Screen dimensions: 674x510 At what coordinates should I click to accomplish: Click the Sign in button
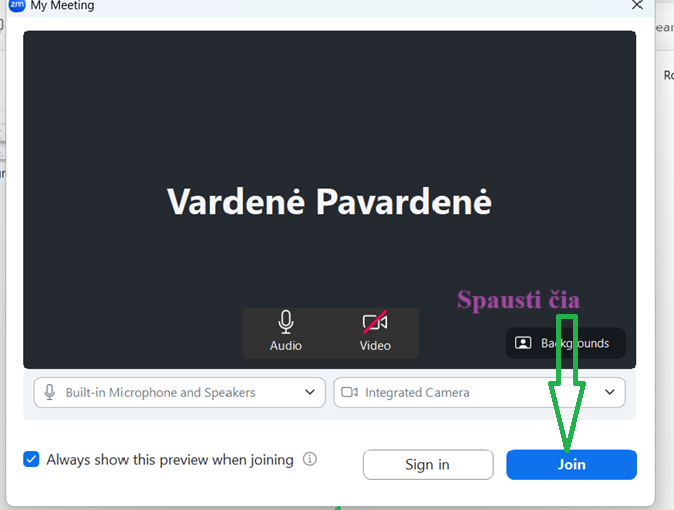428,464
